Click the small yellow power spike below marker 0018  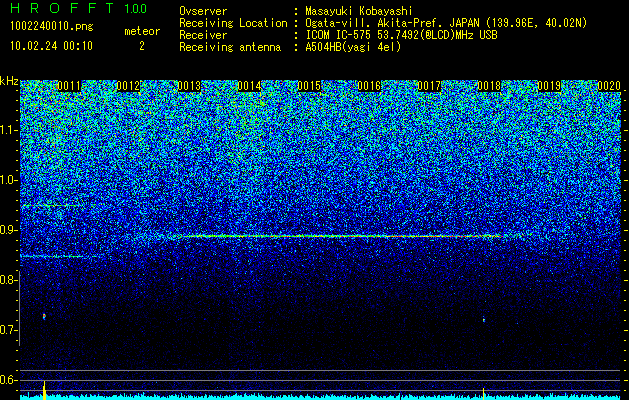pyautogui.click(x=484, y=393)
